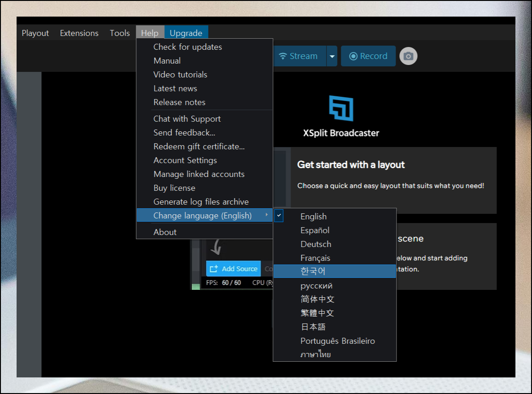Switch language to ภาษาไทย

pos(334,355)
